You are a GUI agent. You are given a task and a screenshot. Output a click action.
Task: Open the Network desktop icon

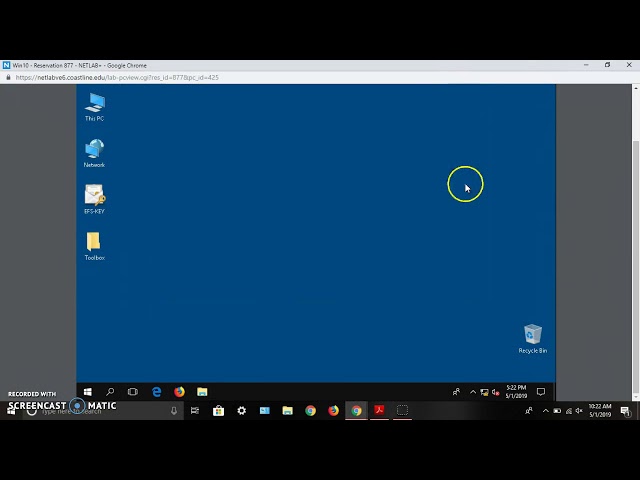coord(94,153)
